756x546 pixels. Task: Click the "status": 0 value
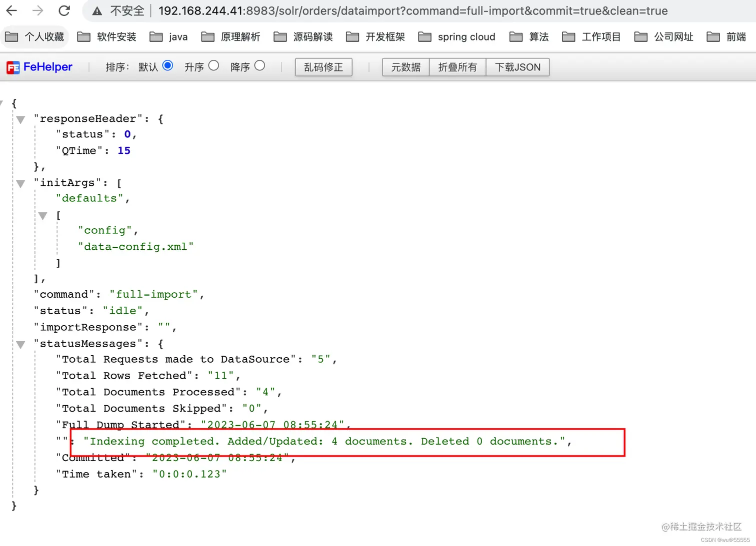coord(127,134)
